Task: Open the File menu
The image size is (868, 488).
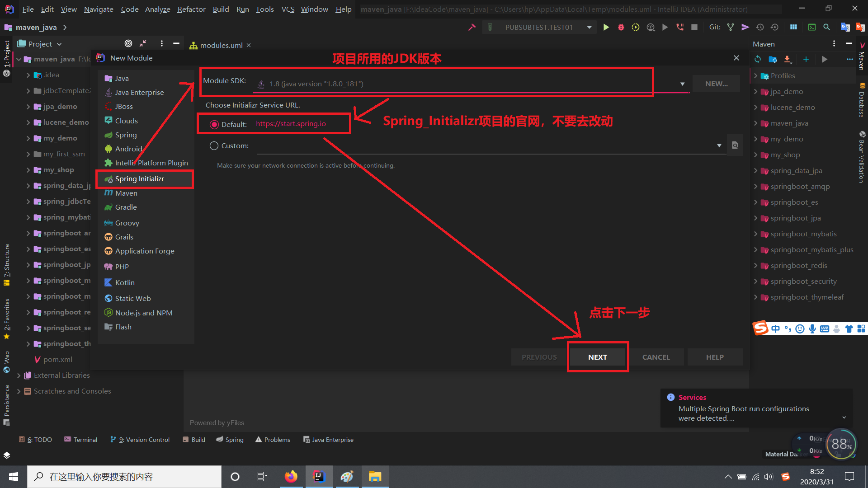Action: [x=28, y=9]
